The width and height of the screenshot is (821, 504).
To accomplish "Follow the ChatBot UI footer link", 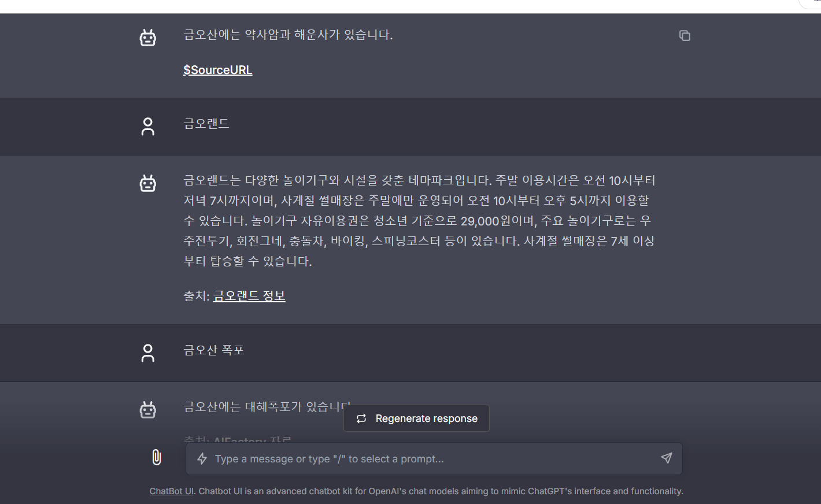I will point(171,491).
